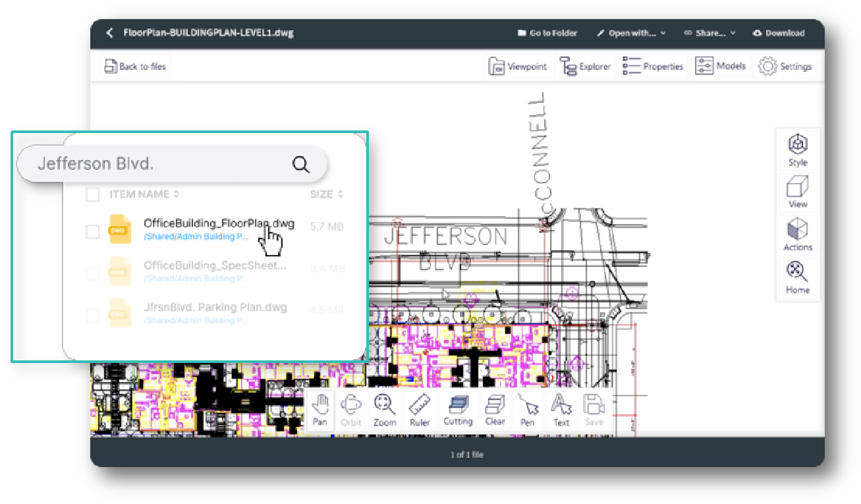Pick the Ruler measurement tool

coord(420,410)
